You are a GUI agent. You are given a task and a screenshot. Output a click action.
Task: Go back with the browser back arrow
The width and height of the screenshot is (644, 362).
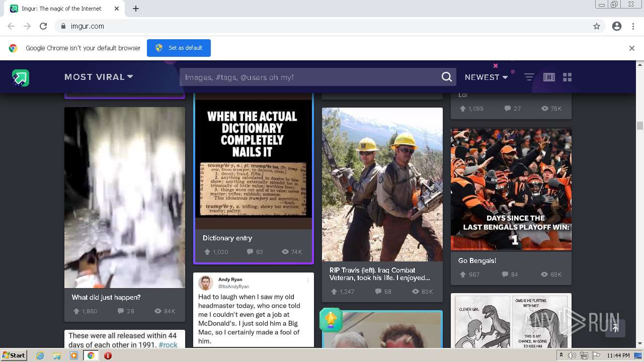pyautogui.click(x=11, y=26)
